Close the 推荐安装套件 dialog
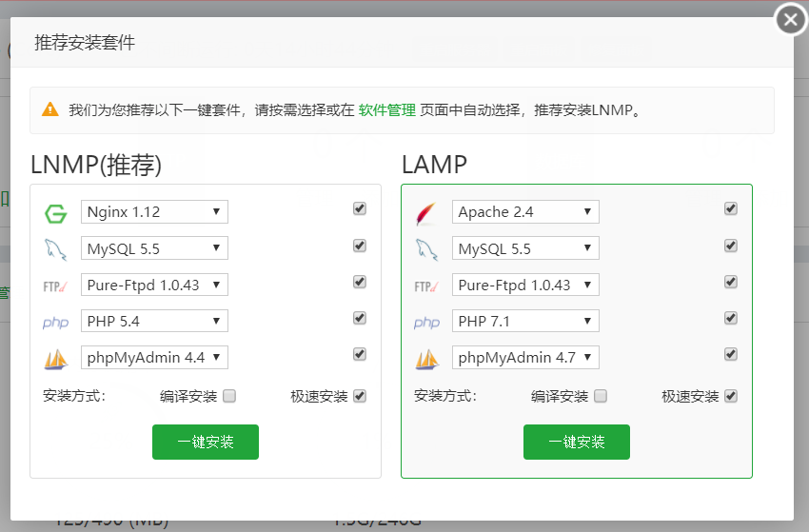 pyautogui.click(x=791, y=19)
